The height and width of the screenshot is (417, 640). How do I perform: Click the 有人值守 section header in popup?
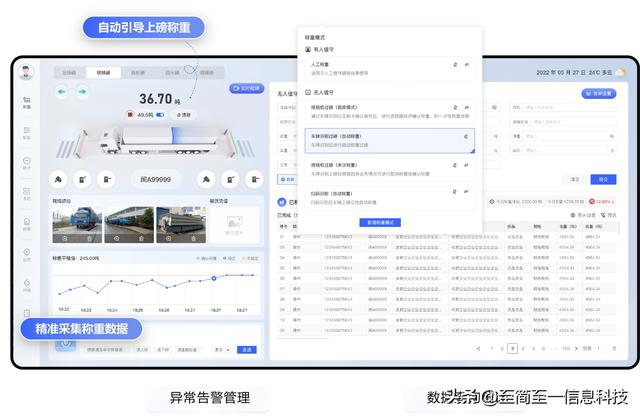[x=320, y=49]
